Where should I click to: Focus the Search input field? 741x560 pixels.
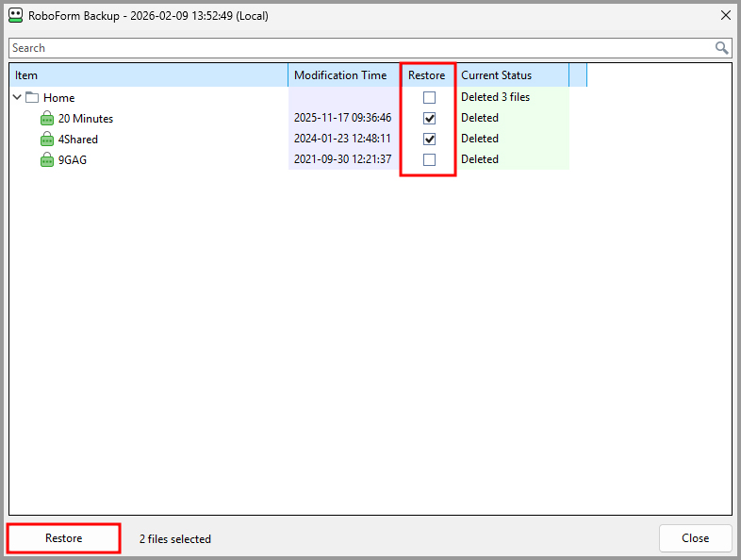pyautogui.click(x=358, y=48)
